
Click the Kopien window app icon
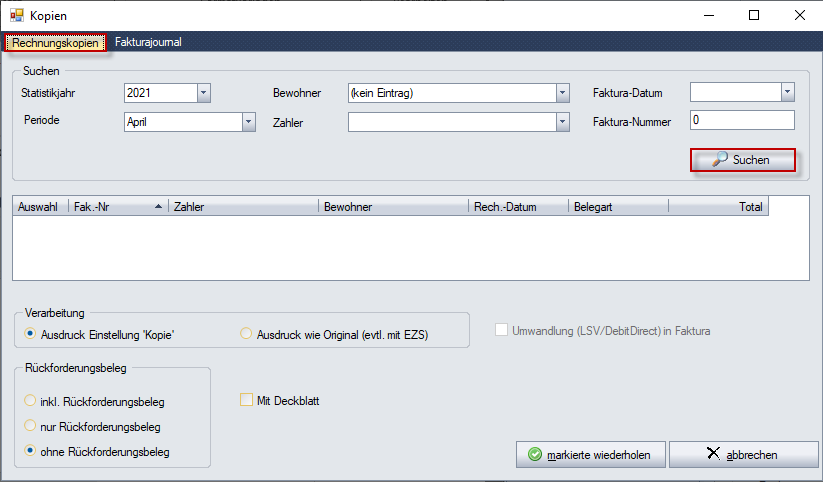[17, 15]
